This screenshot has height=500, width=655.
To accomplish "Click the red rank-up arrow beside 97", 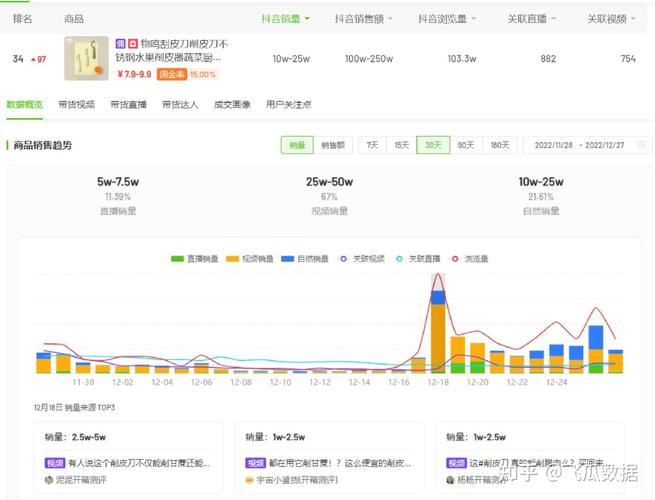I will (x=33, y=60).
